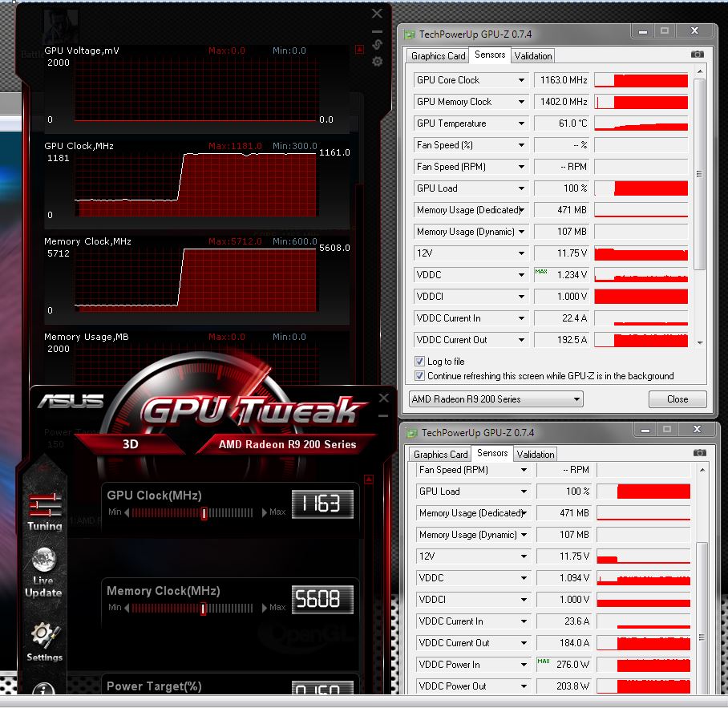Open Validation tab in lower GPU-Z

click(536, 455)
